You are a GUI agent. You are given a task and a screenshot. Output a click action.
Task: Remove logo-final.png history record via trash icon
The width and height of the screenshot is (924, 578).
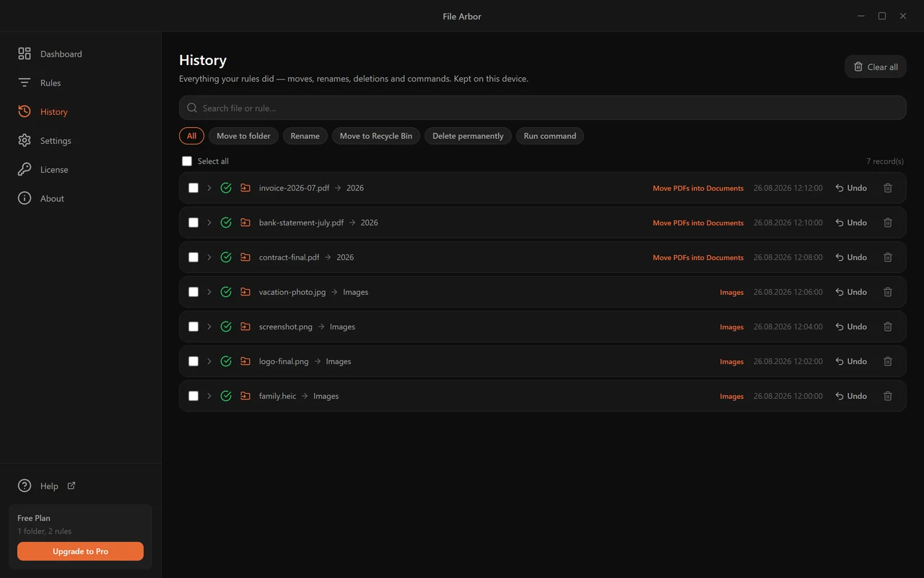888,361
